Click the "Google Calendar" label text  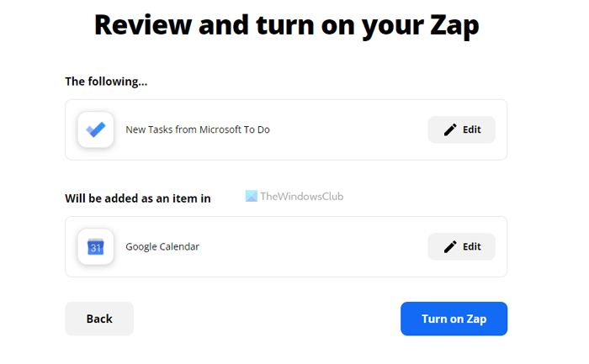(162, 246)
